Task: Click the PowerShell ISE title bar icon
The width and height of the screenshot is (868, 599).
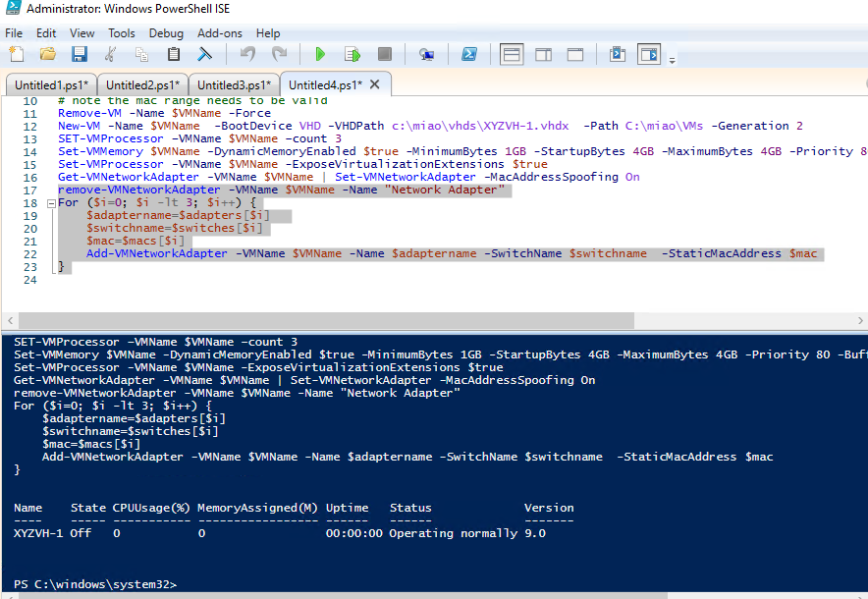Action: 12,8
